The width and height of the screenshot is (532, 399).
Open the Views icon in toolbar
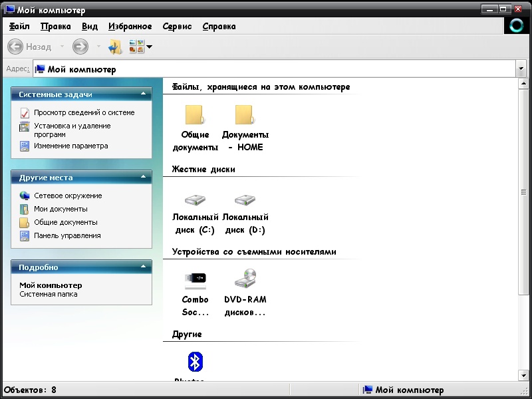tap(137, 46)
